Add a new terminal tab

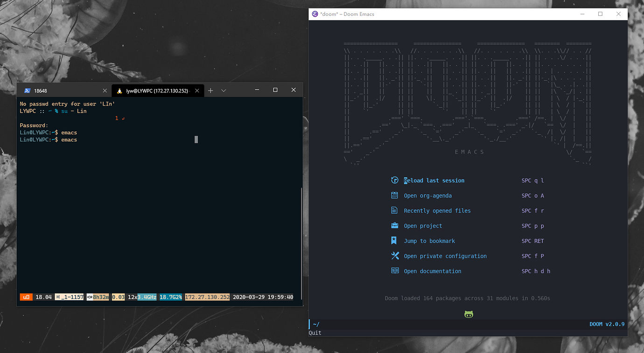(x=210, y=91)
